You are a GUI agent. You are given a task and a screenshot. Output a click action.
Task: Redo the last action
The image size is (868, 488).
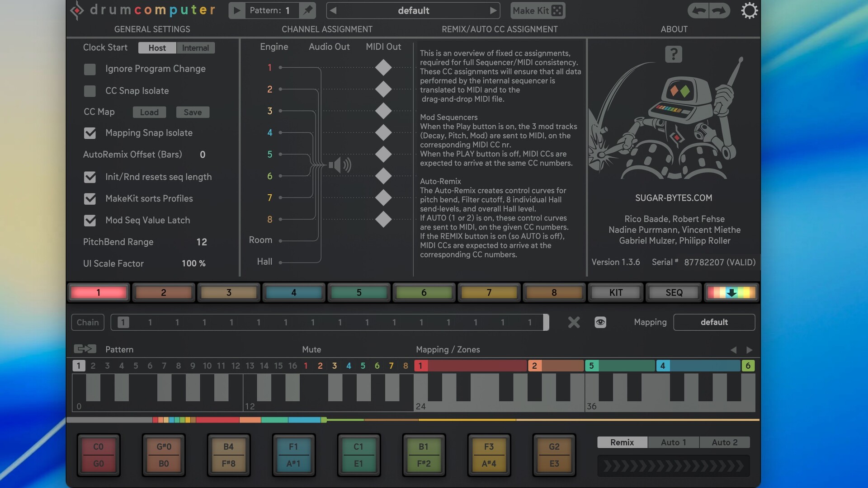coord(719,10)
